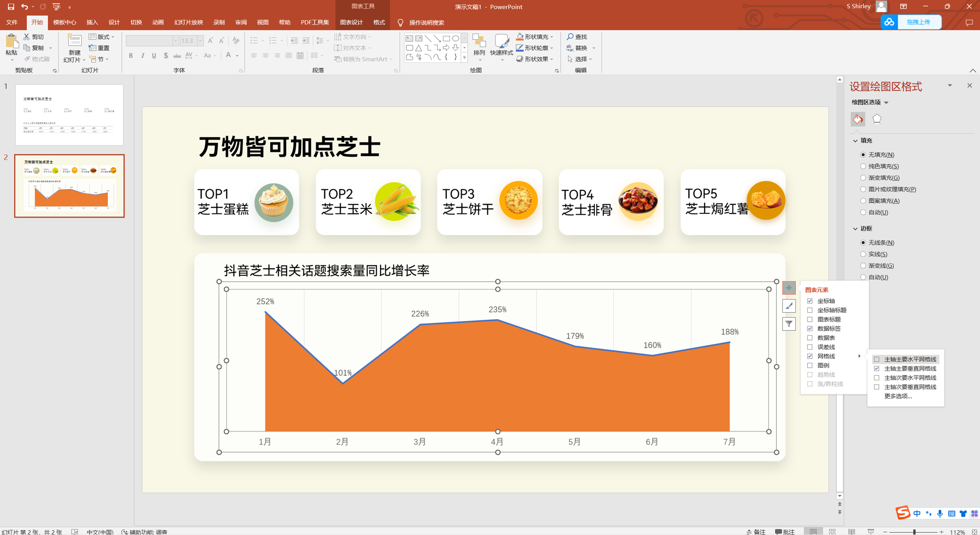Click the New Slide icon
Viewport: 980px width, 535px height.
pyautogui.click(x=74, y=41)
